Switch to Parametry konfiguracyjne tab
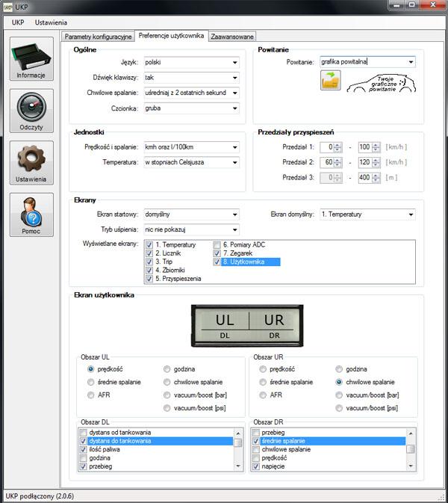The image size is (448, 503). coord(98,37)
